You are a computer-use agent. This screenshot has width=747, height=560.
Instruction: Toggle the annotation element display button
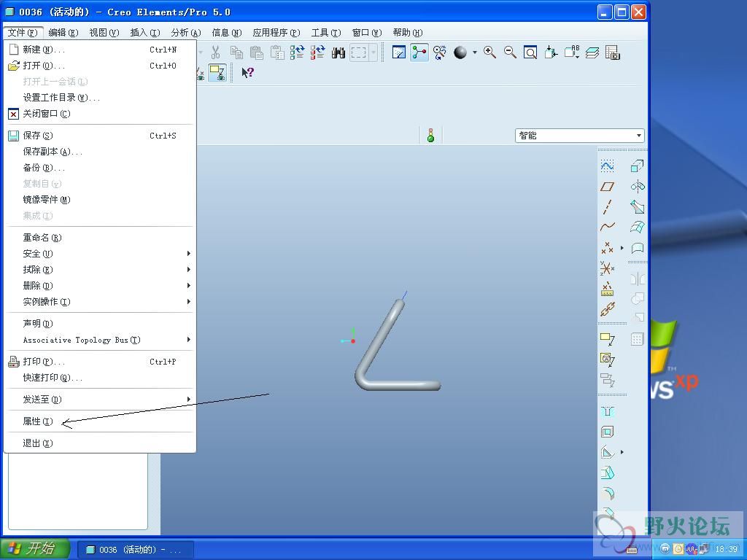(217, 73)
